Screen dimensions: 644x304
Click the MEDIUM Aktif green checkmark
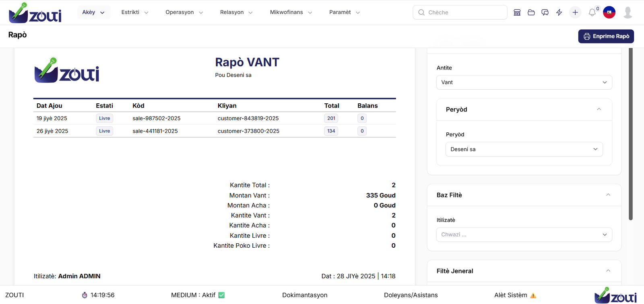[221, 295]
